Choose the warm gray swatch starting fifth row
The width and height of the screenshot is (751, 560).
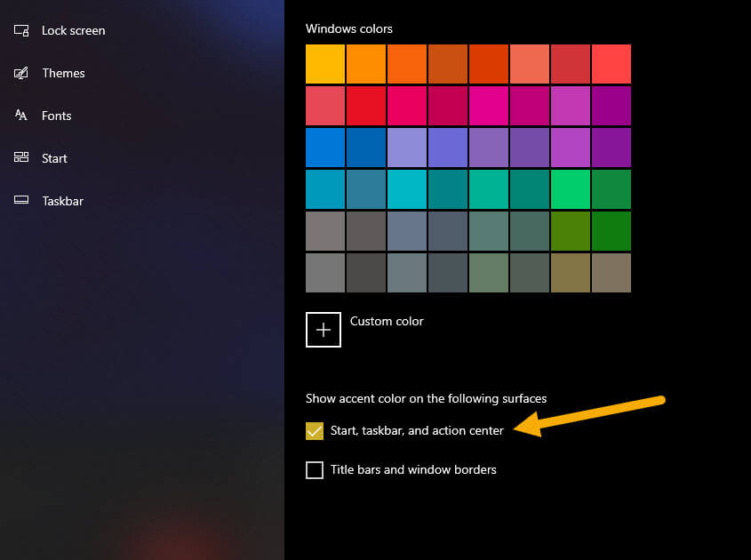(x=325, y=231)
